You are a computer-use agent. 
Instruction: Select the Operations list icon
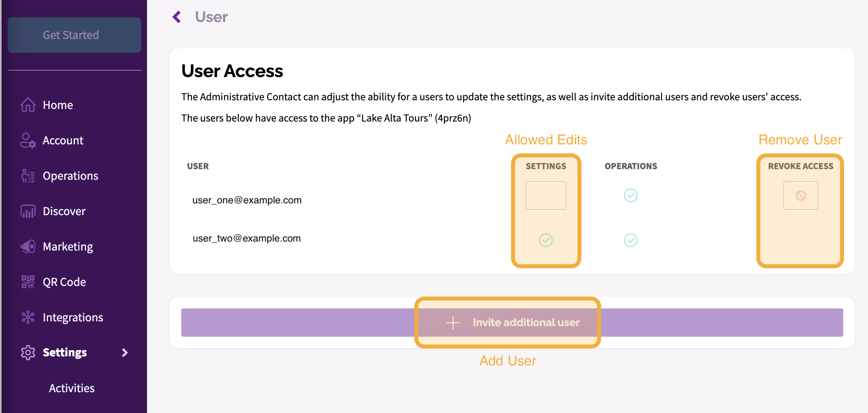(28, 176)
